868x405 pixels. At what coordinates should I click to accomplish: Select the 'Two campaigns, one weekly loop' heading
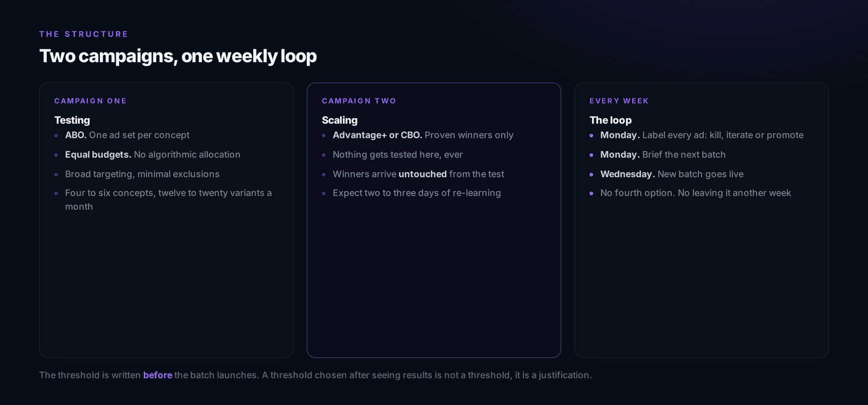pos(178,56)
